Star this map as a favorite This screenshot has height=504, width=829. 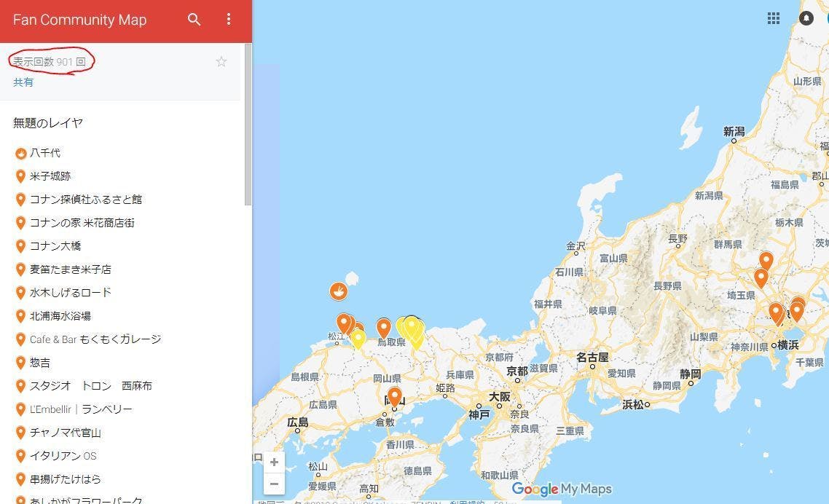pos(221,62)
